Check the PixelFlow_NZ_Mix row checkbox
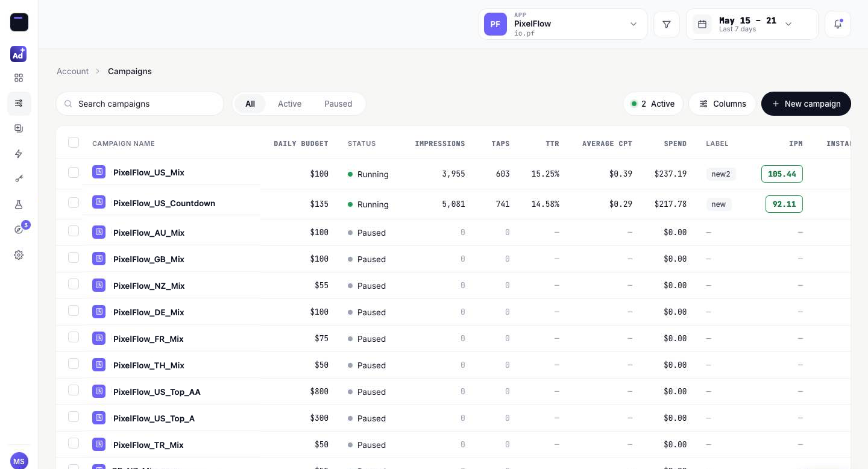 tap(74, 284)
